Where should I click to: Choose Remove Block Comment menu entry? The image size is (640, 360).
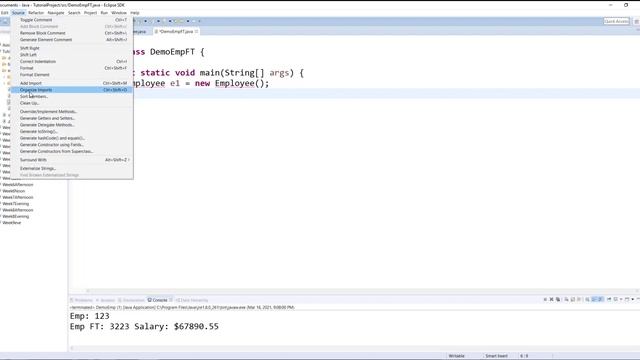click(x=71, y=33)
